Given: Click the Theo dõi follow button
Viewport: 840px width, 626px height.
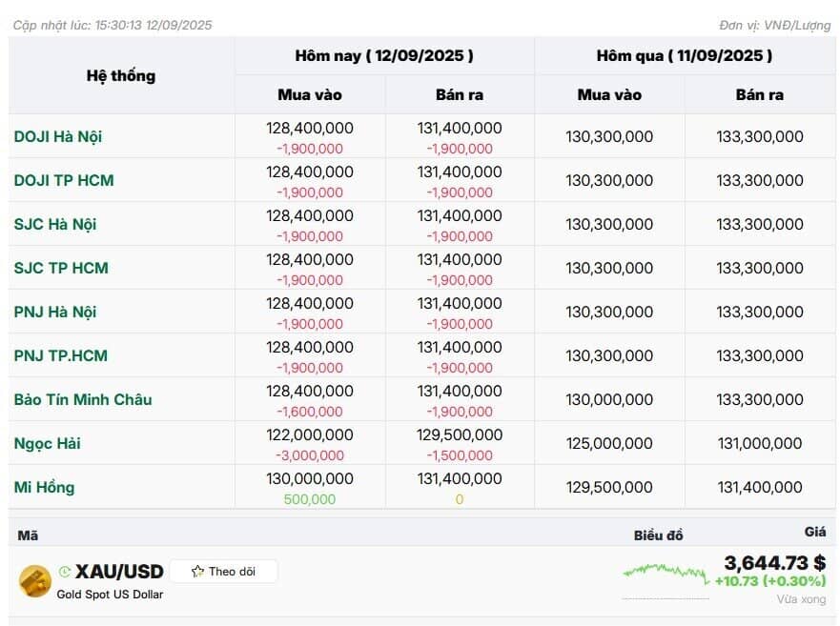Looking at the screenshot, I should tap(223, 572).
